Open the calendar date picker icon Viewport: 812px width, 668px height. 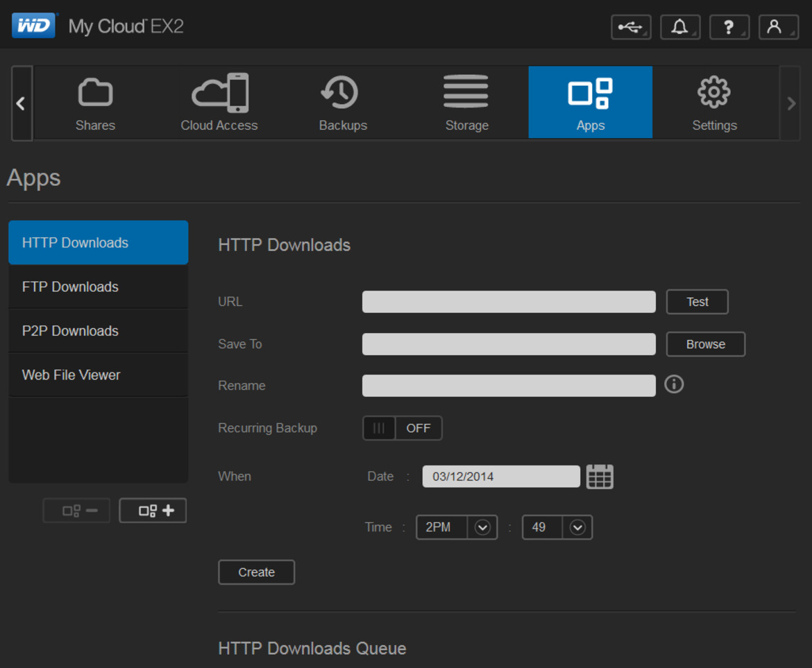click(600, 477)
